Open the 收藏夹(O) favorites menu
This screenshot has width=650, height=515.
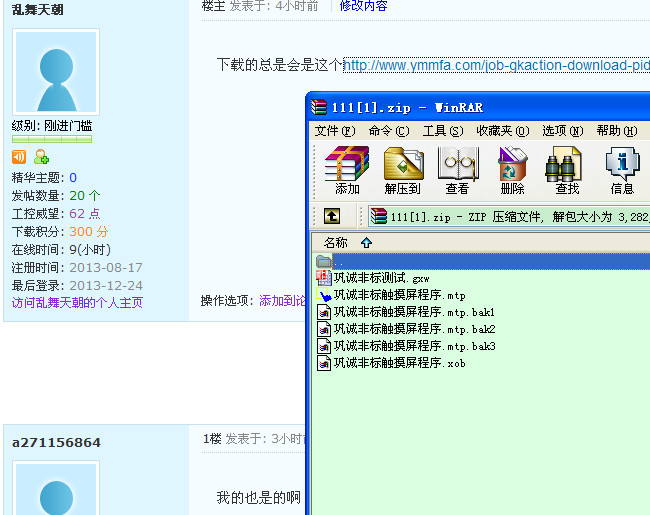[x=502, y=131]
